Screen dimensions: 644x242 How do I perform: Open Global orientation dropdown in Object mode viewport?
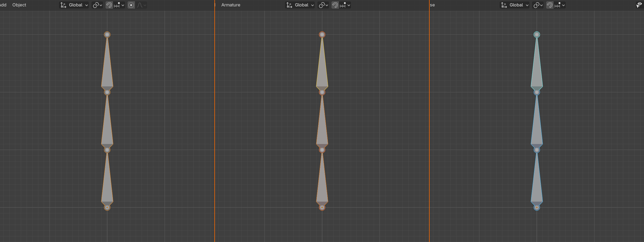pyautogui.click(x=74, y=5)
